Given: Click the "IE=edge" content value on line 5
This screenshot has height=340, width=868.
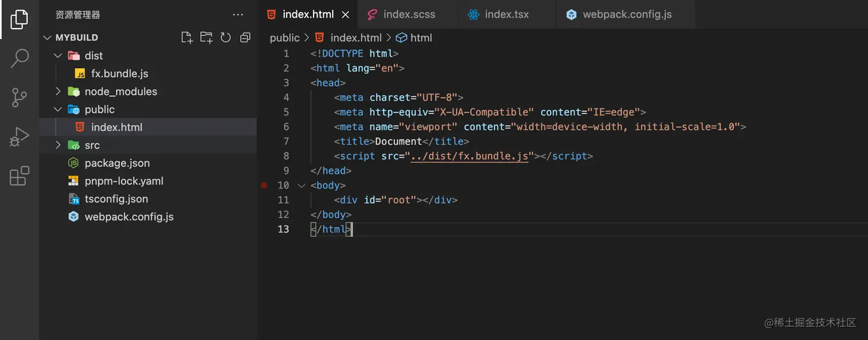Looking at the screenshot, I should point(613,112).
